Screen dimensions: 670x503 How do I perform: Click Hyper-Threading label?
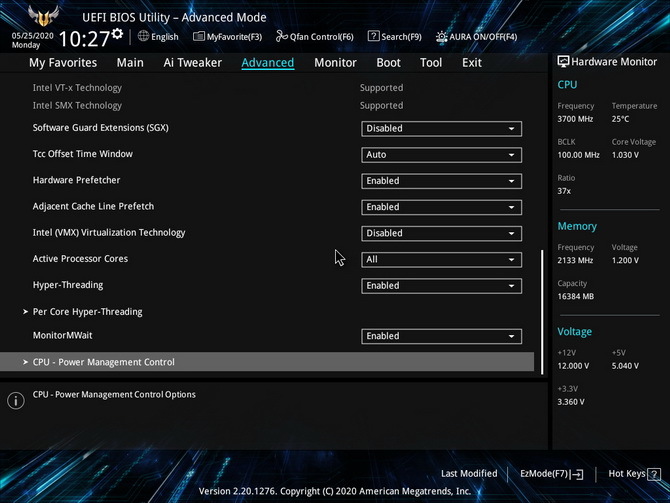(x=68, y=285)
